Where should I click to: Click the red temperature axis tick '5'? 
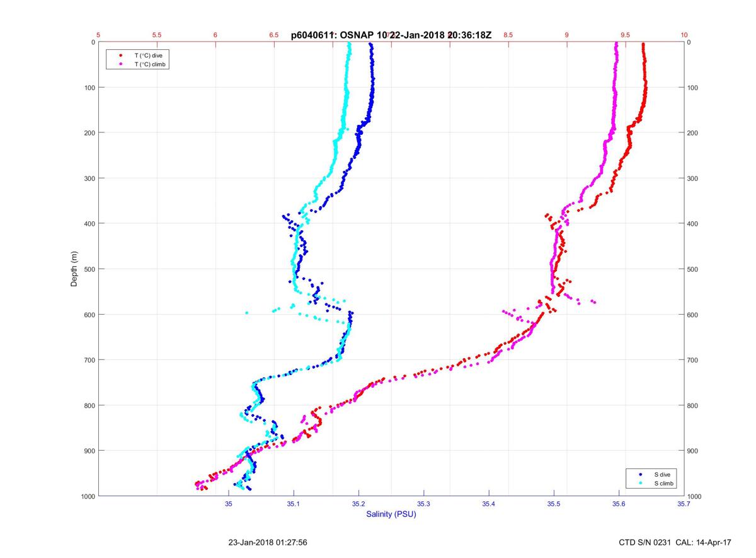coord(98,35)
